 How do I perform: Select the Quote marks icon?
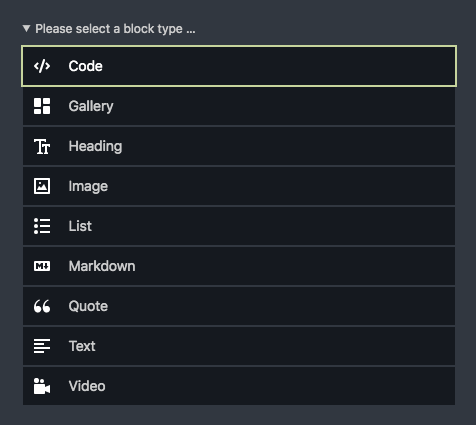[42, 306]
